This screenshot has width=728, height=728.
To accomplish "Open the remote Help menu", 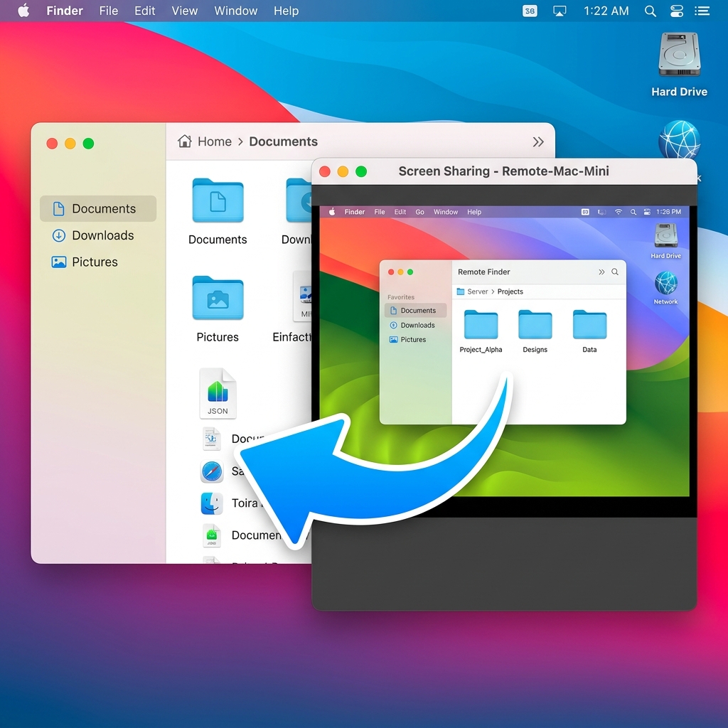I will coord(474,212).
